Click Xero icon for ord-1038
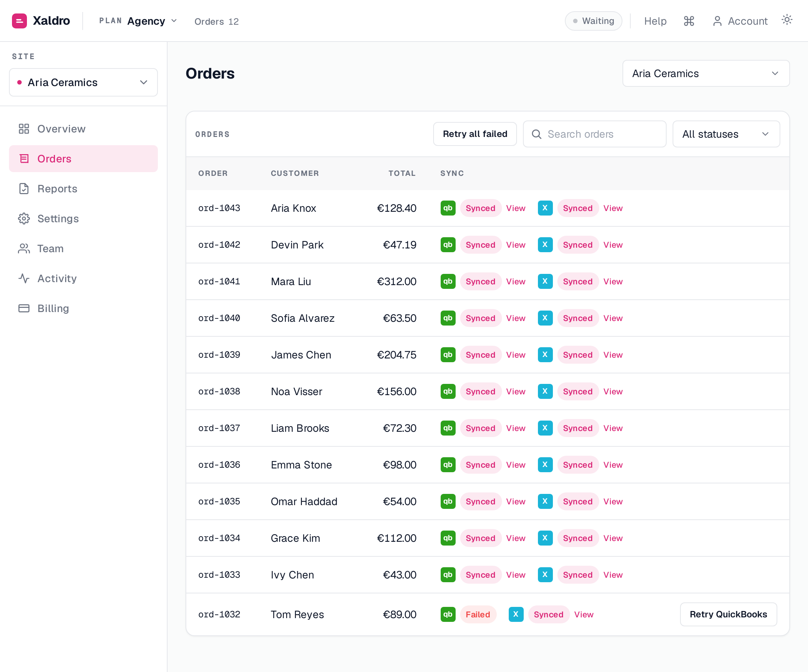The width and height of the screenshot is (808, 672). pyautogui.click(x=545, y=391)
